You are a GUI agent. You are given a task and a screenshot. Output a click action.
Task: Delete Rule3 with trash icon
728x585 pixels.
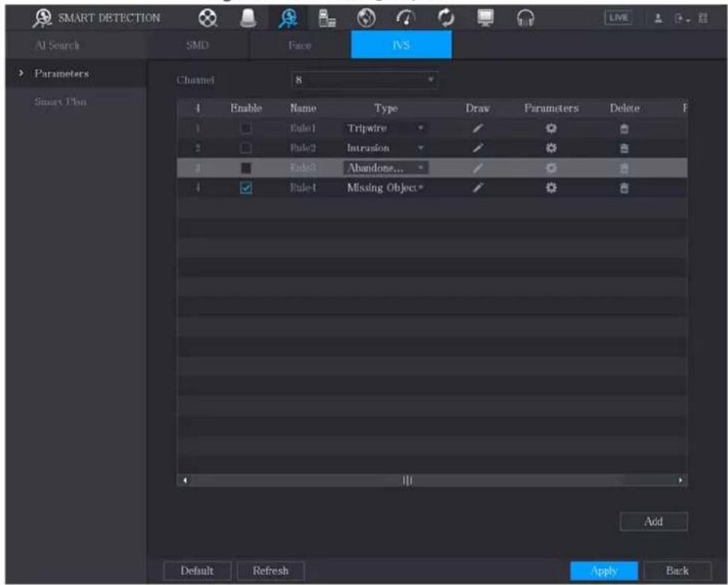point(624,168)
